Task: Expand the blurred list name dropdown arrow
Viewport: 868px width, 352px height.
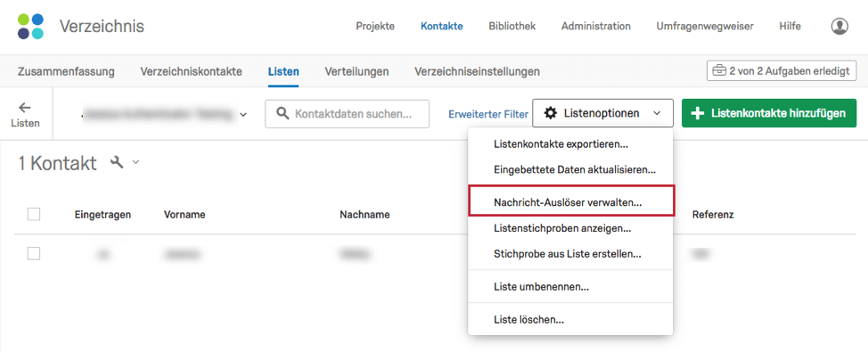Action: [242, 115]
